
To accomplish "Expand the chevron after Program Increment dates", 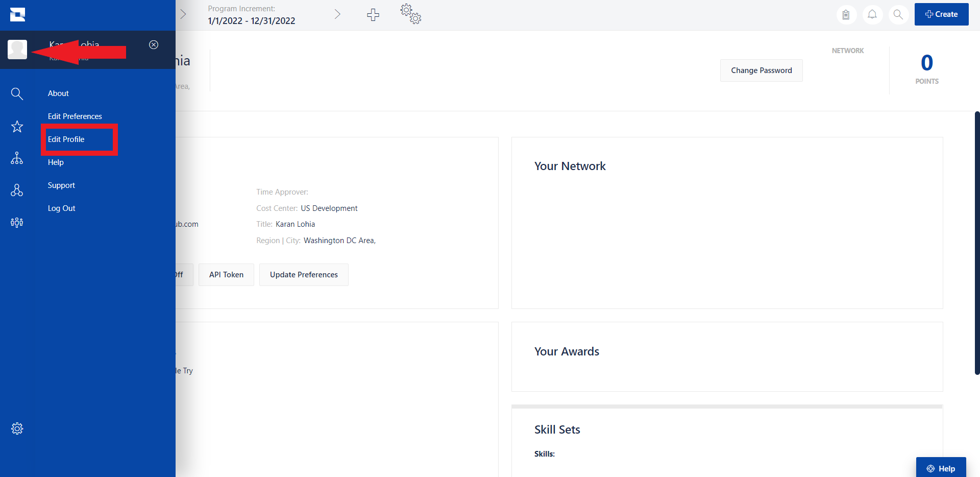I will (337, 14).
